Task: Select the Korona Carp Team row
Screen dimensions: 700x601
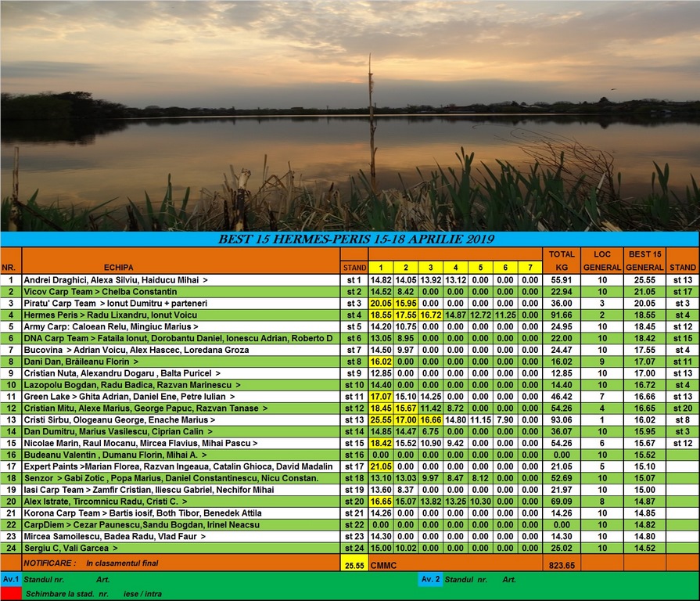Action: 350,513
